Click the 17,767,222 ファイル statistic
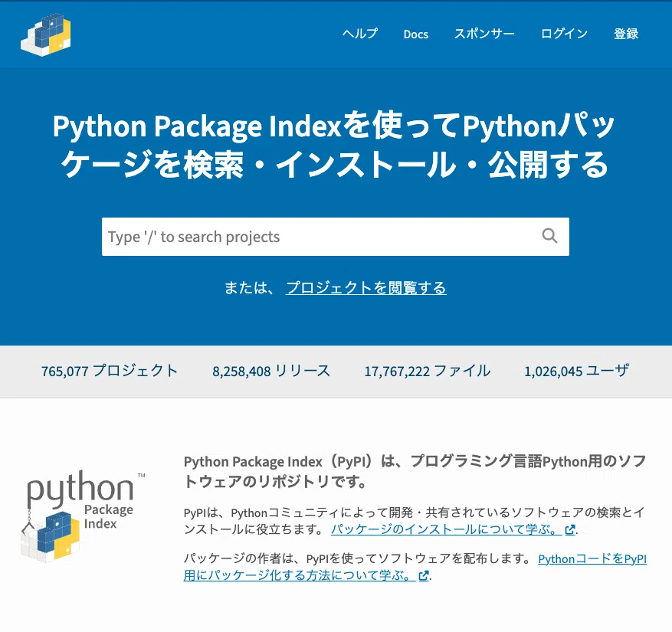This screenshot has height=632, width=672. [x=428, y=371]
